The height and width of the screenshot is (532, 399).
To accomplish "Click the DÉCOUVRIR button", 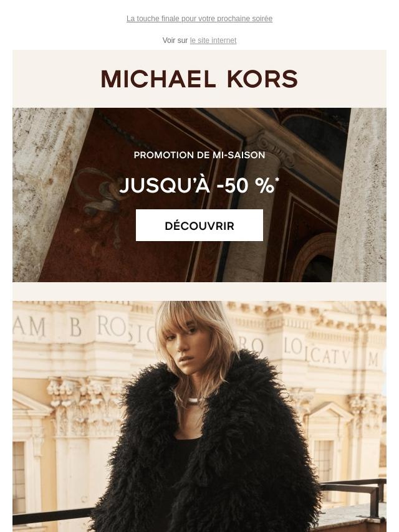I will pyautogui.click(x=199, y=226).
